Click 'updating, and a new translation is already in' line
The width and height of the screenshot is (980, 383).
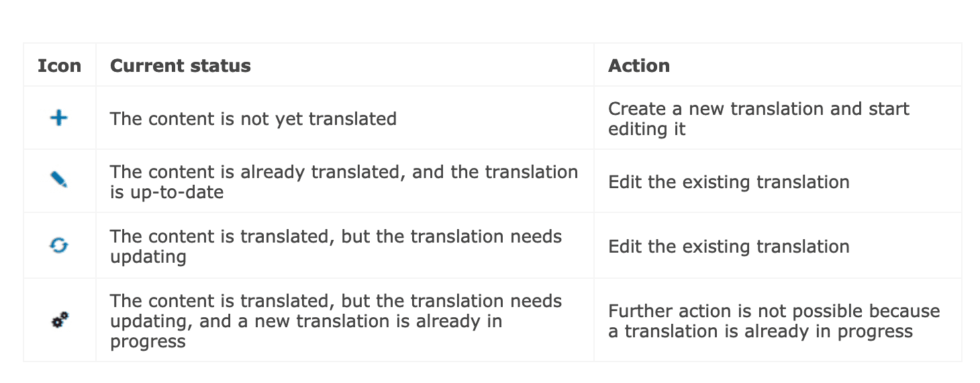[x=305, y=321]
